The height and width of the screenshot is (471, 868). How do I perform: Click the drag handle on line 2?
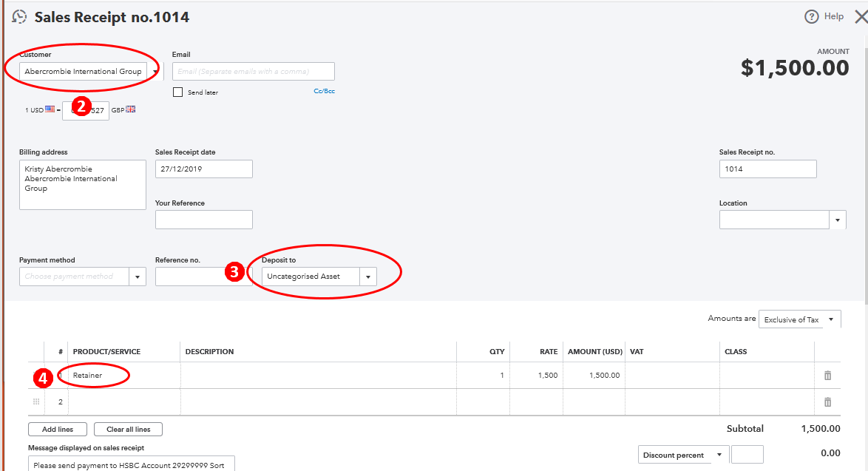35,401
